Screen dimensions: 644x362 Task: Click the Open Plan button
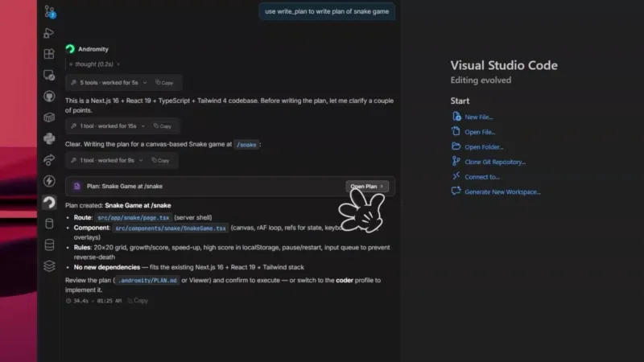(x=367, y=187)
